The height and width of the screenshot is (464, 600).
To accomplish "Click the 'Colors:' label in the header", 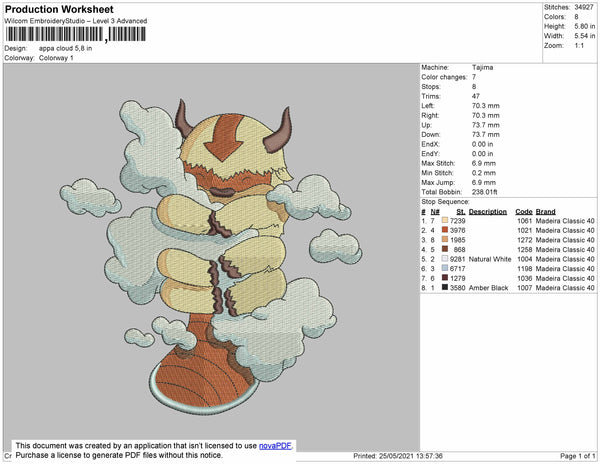I will point(554,17).
